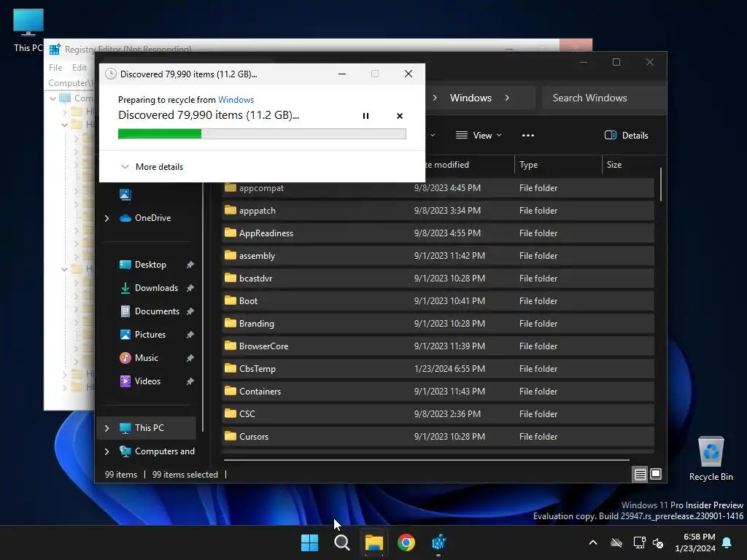Viewport: 747px width, 560px height.
Task: Expand More details in the progress dialog
Action: (152, 167)
